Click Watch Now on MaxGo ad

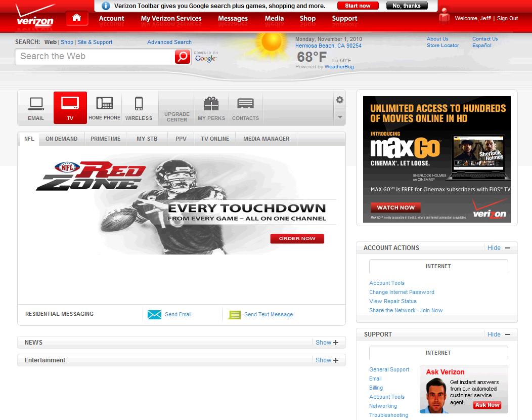click(x=395, y=207)
